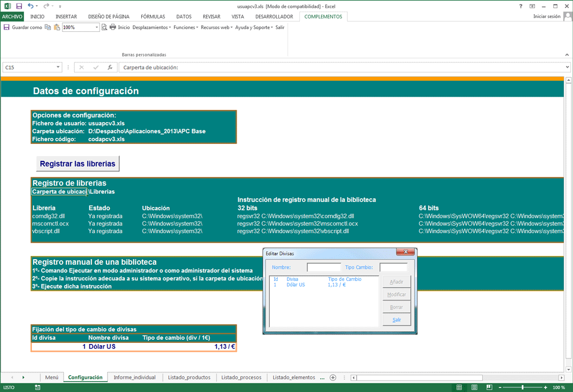This screenshot has width=573, height=392.
Task: Click the New Sheet plus icon
Action: 333,378
